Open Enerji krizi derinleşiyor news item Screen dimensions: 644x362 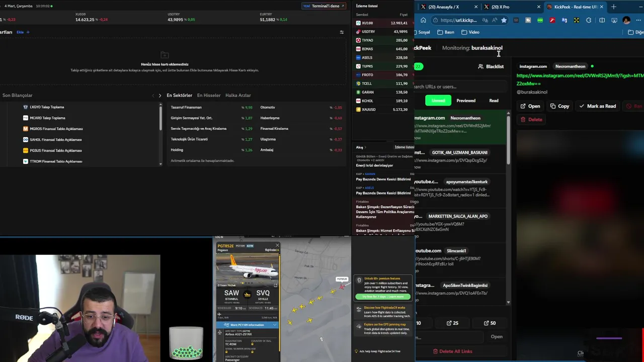point(374,165)
